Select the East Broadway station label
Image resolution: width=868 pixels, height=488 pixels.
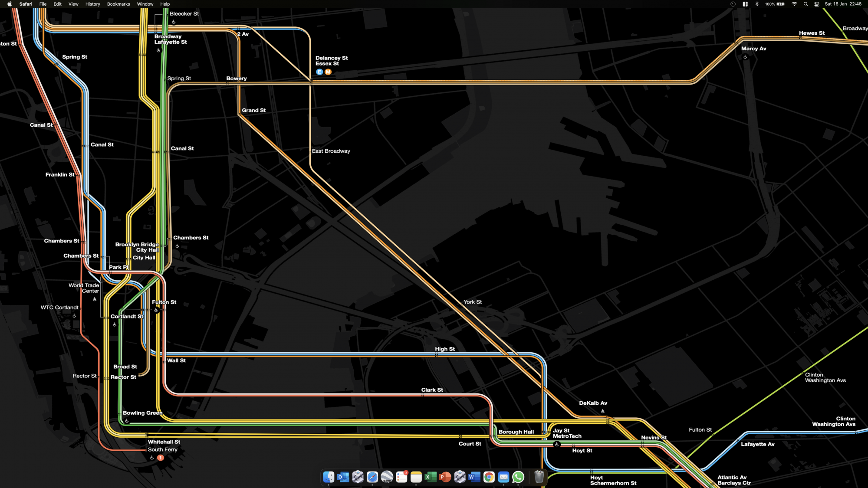coord(331,151)
